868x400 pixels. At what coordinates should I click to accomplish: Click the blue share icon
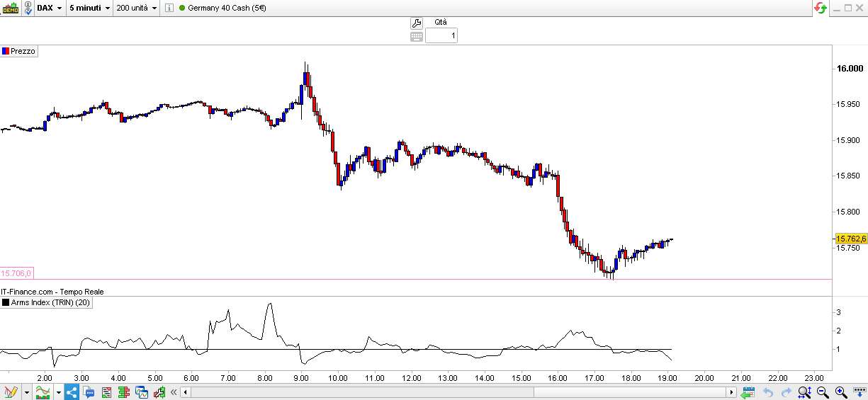click(73, 392)
